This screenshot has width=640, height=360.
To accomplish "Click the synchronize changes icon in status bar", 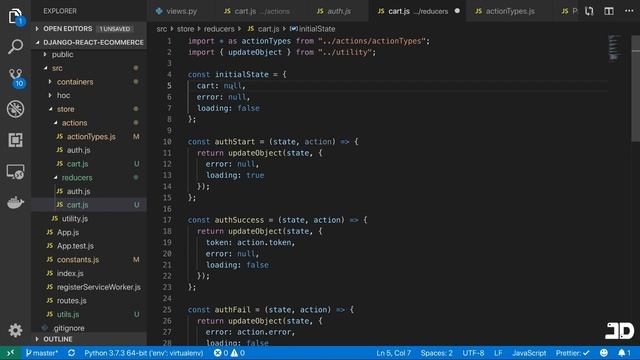I will click(71, 353).
